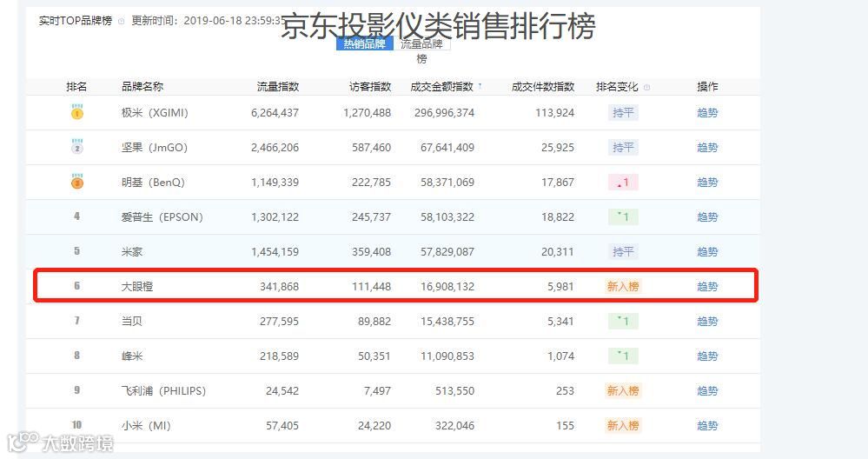Select brand name 坚果 (JmGO)
The image size is (868, 459).
[155, 148]
